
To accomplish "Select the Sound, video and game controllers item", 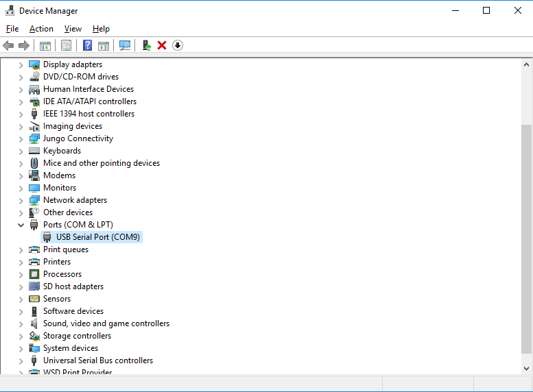I will [106, 323].
